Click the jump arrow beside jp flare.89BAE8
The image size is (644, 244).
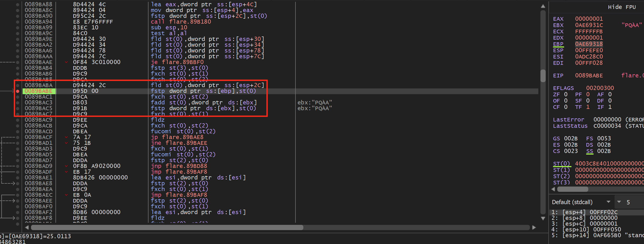coord(66,137)
